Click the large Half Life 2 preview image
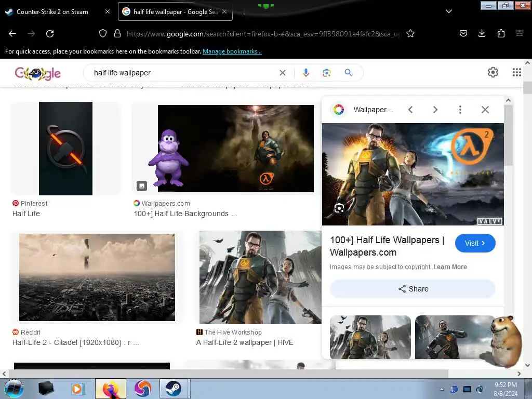This screenshot has width=532, height=399. (413, 174)
